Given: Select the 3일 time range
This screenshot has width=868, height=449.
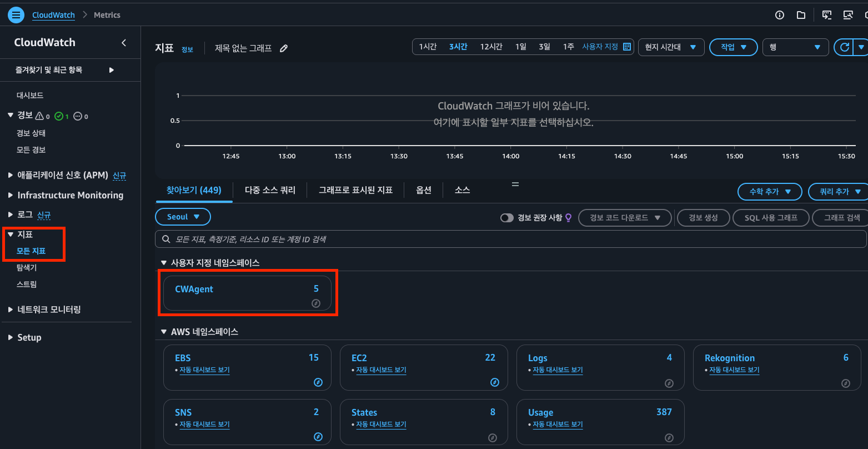Looking at the screenshot, I should (x=544, y=47).
